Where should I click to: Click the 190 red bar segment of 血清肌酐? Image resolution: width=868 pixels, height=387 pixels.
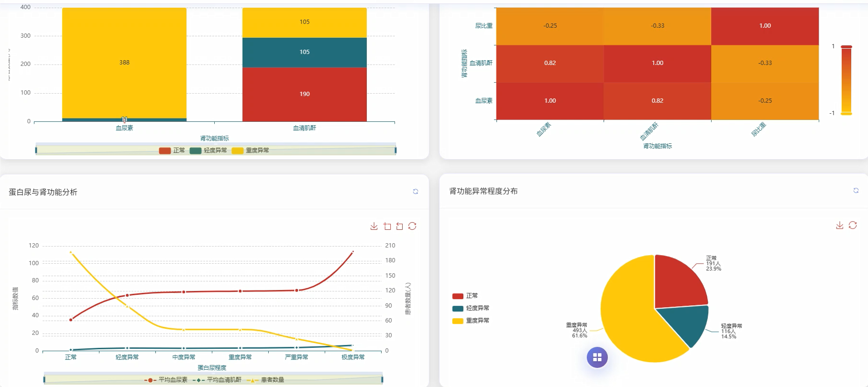[305, 94]
